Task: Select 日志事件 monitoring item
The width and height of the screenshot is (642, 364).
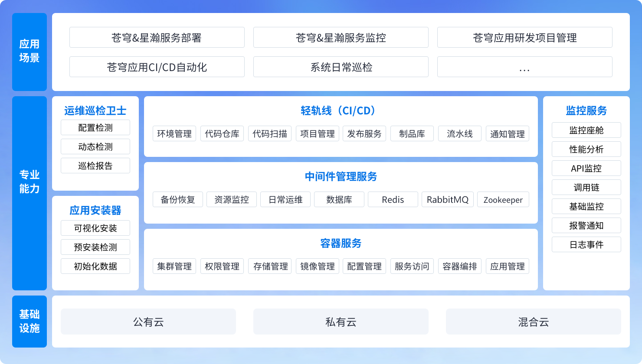Action: (x=586, y=245)
